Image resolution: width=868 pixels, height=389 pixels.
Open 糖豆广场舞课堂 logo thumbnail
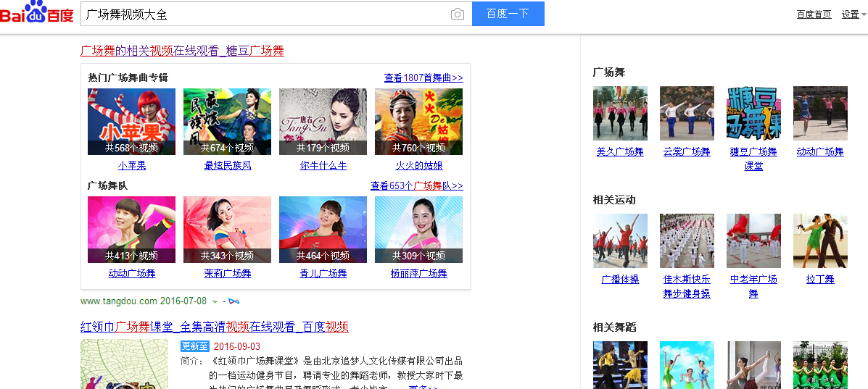[x=754, y=114]
